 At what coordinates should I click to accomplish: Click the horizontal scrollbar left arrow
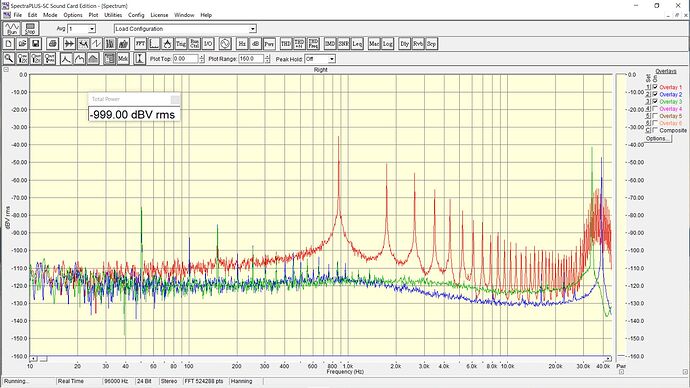[33, 359]
